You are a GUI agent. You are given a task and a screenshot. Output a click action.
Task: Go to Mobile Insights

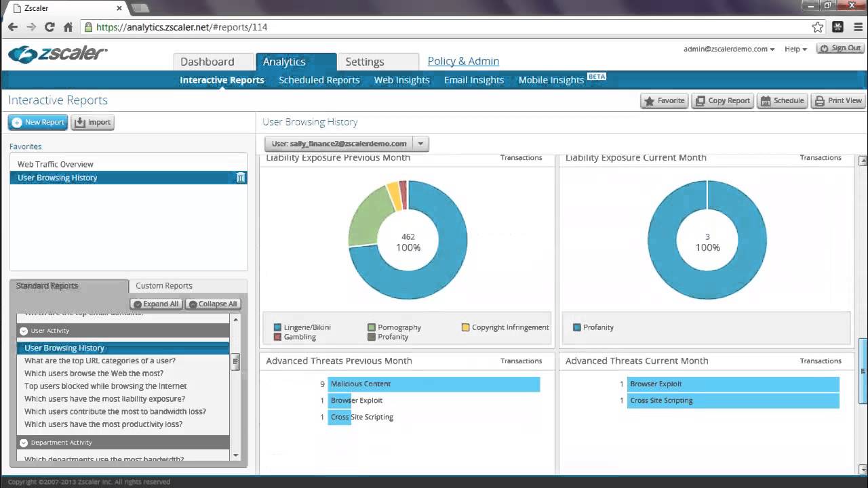(x=551, y=80)
